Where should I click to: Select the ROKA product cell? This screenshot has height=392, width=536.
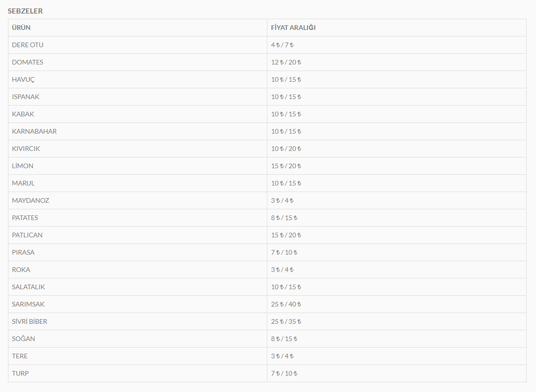(138, 270)
